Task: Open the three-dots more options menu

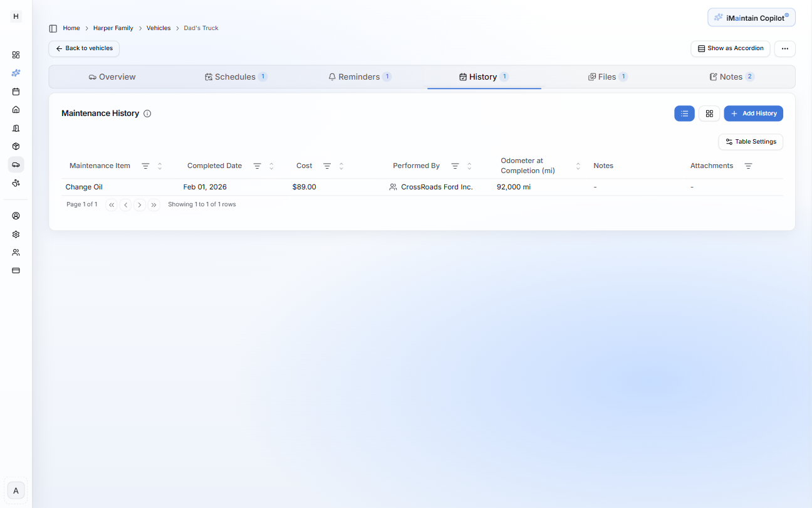Action: [x=784, y=48]
